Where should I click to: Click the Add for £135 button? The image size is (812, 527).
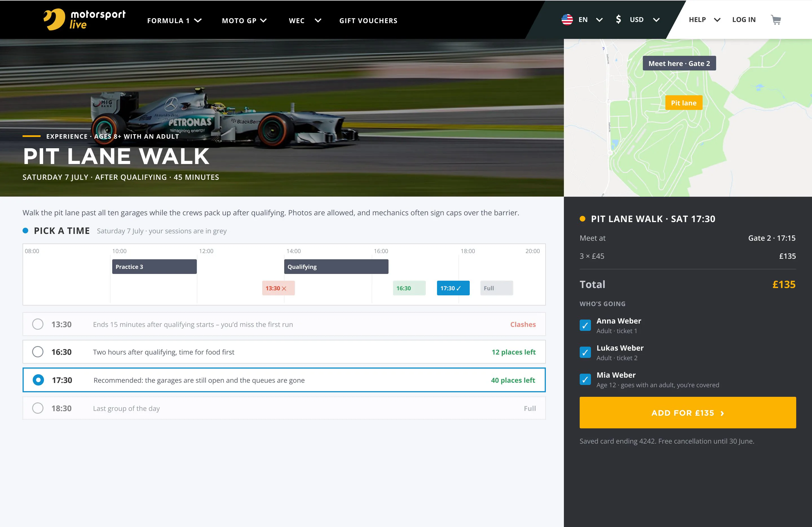[687, 412]
